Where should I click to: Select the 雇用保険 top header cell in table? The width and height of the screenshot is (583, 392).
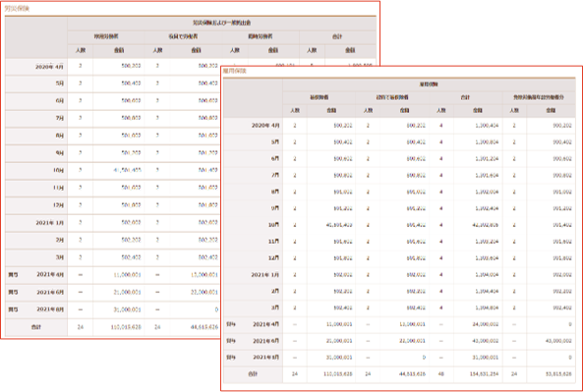(x=429, y=84)
